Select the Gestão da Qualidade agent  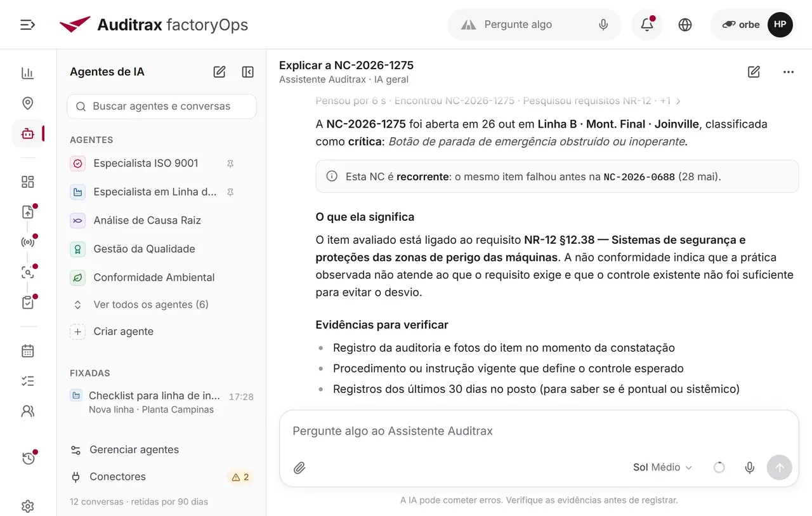tap(162, 249)
